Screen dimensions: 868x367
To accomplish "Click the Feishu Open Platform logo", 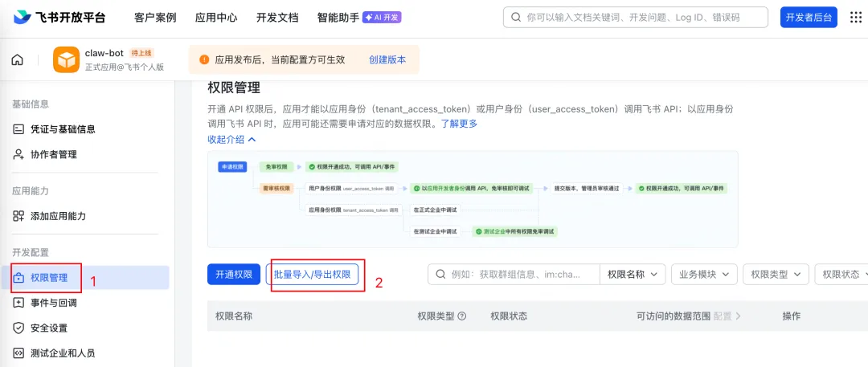I will point(59,17).
